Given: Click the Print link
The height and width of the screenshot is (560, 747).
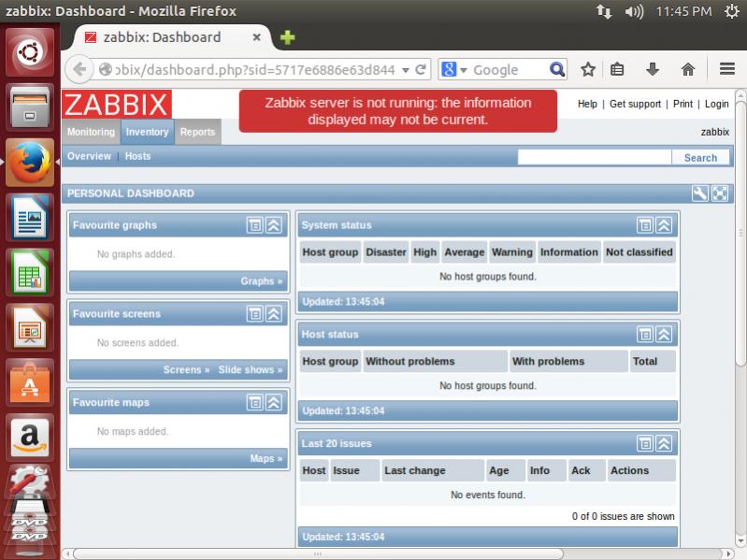Looking at the screenshot, I should click(x=682, y=104).
